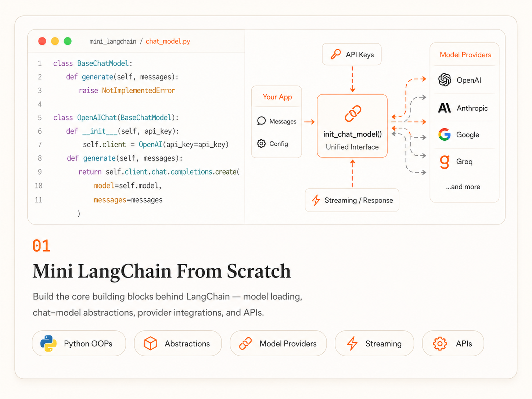532x399 pixels.
Task: Click line number 5 in code gutter
Action: pos(40,118)
